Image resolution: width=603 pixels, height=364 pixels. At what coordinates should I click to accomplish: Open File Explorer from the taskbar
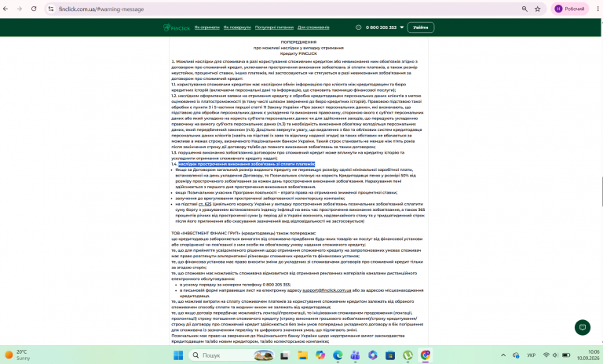302,355
